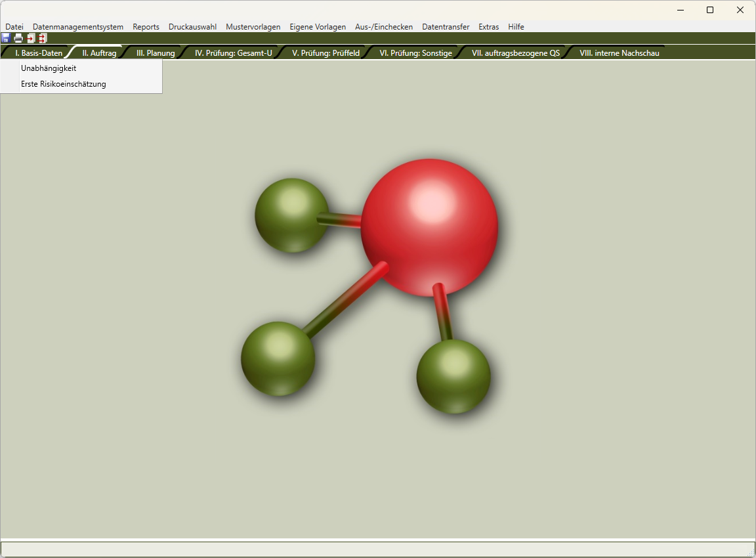
Task: Click Reports in the menu bar
Action: tap(146, 27)
